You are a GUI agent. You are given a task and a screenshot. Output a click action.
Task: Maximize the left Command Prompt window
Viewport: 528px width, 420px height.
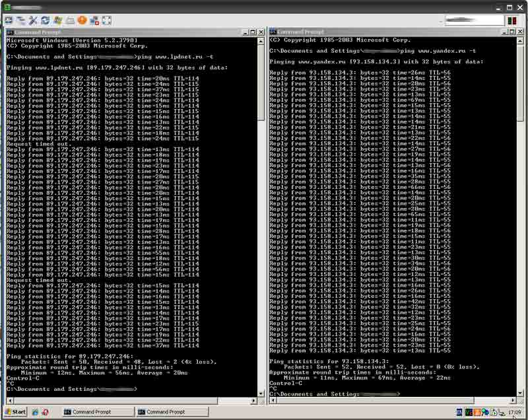[253, 32]
